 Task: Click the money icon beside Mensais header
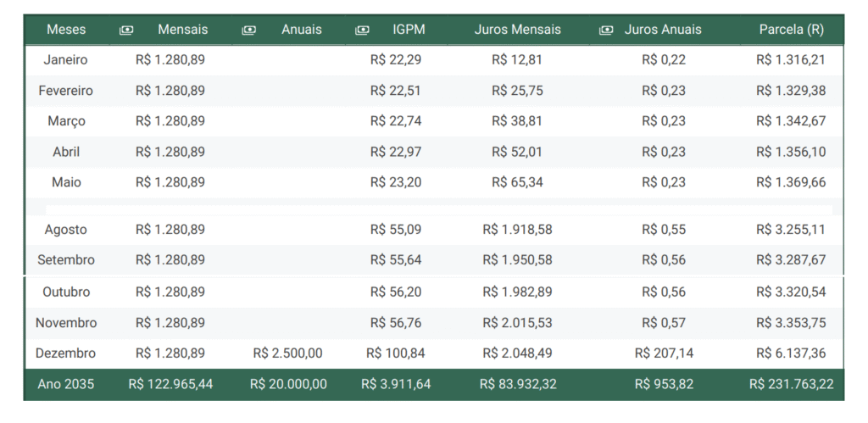pyautogui.click(x=126, y=30)
